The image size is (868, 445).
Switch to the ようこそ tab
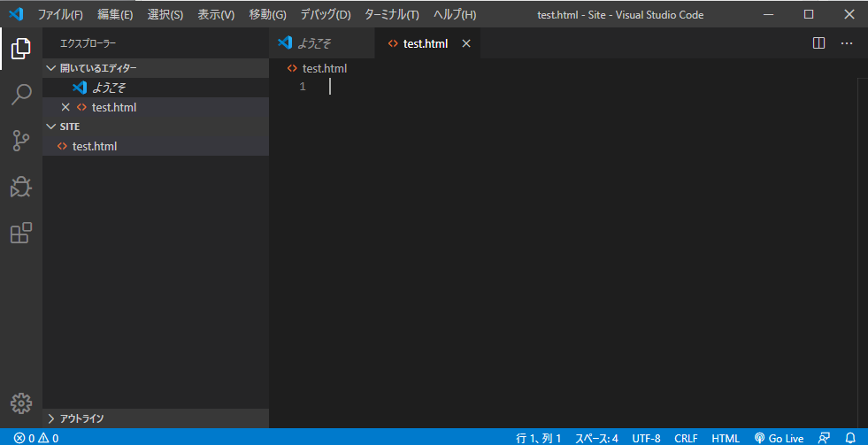tap(321, 43)
